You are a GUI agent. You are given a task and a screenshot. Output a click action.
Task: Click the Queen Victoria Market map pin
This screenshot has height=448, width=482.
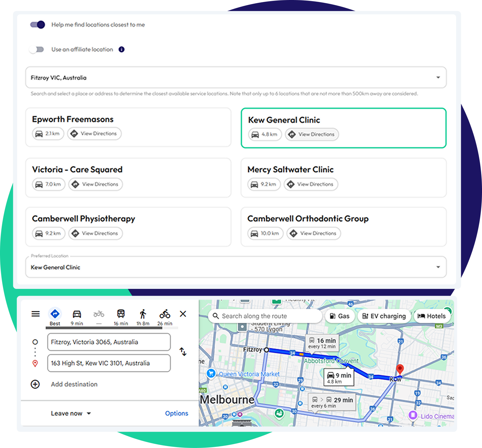pos(211,373)
